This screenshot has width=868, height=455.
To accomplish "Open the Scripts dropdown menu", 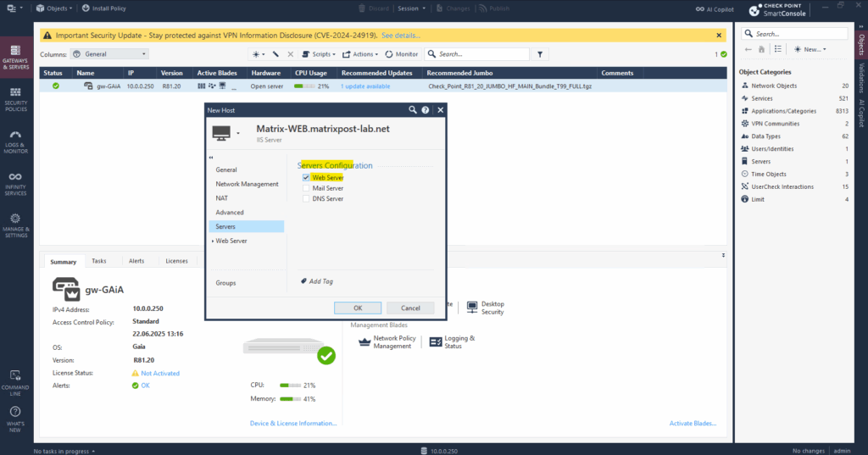I will pyautogui.click(x=319, y=54).
